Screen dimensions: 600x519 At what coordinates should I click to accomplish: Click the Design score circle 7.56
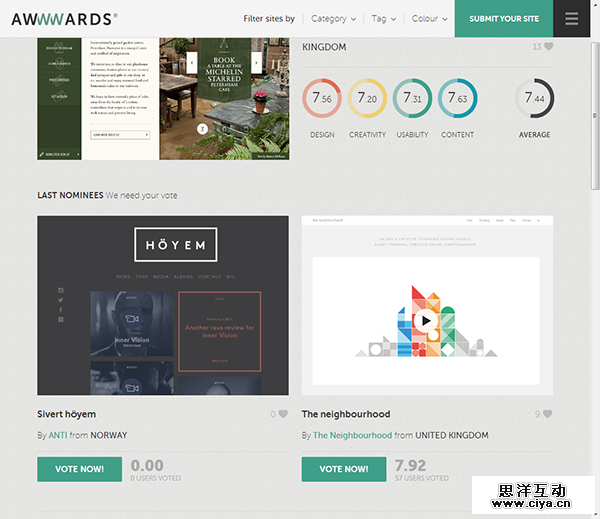322,98
